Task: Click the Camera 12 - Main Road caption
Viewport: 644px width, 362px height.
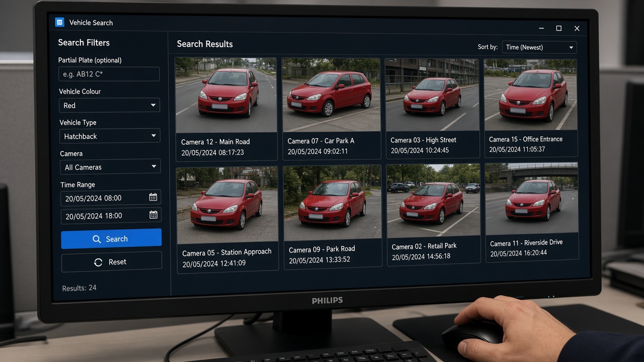Action: [215, 142]
